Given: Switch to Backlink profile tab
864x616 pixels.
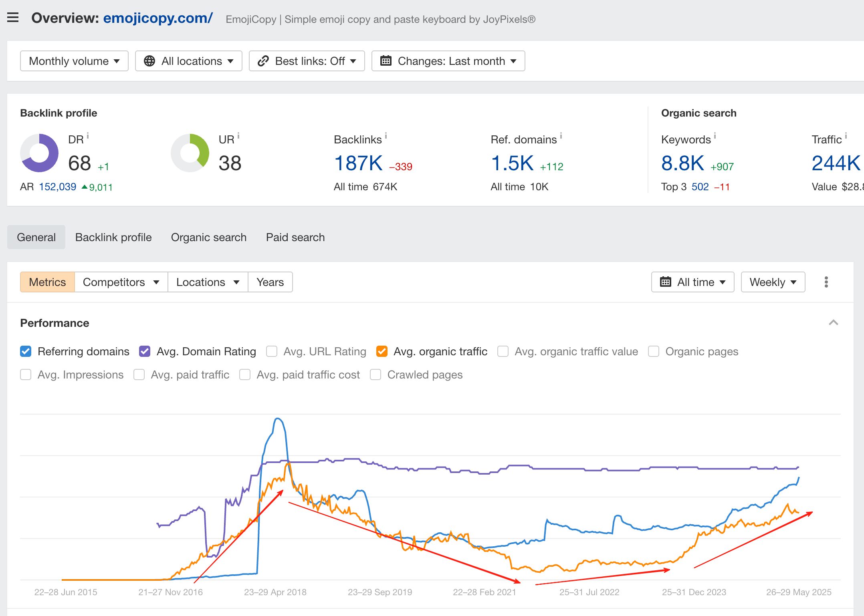Looking at the screenshot, I should 113,237.
